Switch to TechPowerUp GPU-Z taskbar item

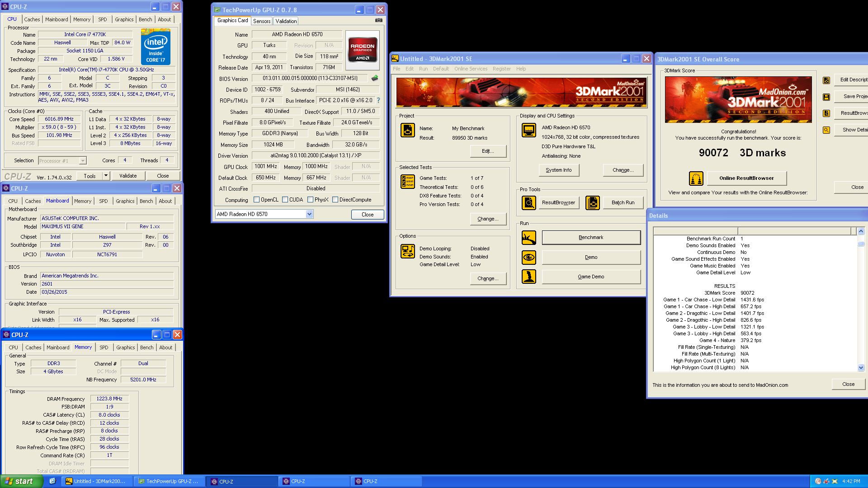(170, 481)
